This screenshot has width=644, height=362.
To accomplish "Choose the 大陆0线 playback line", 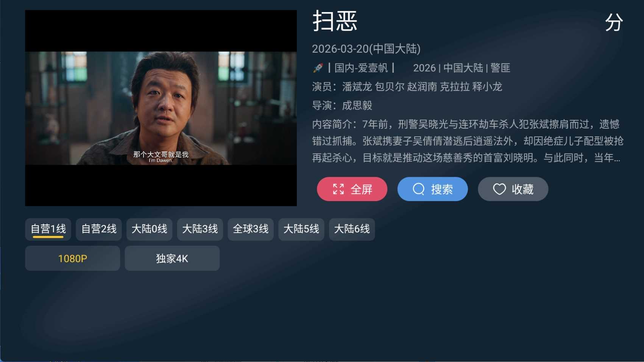I will (149, 229).
